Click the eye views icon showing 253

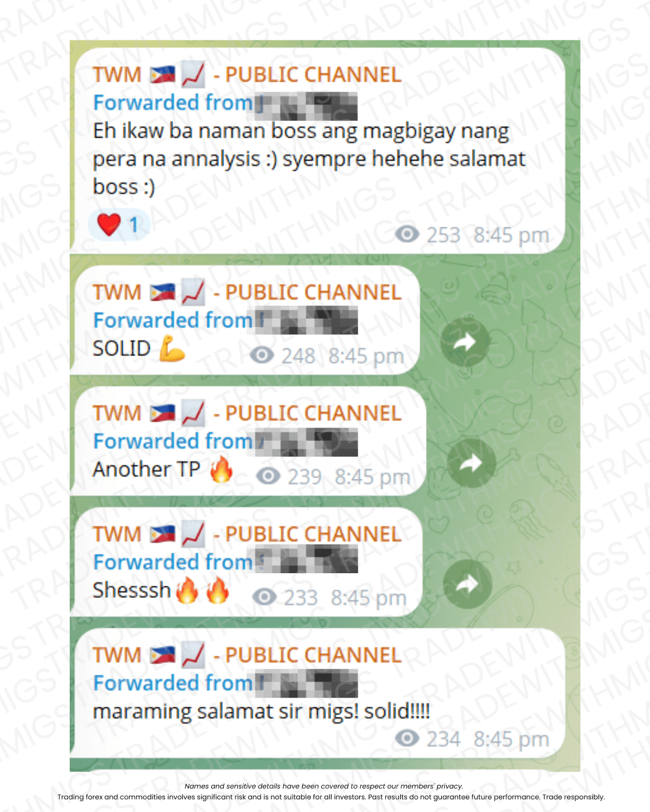[407, 234]
